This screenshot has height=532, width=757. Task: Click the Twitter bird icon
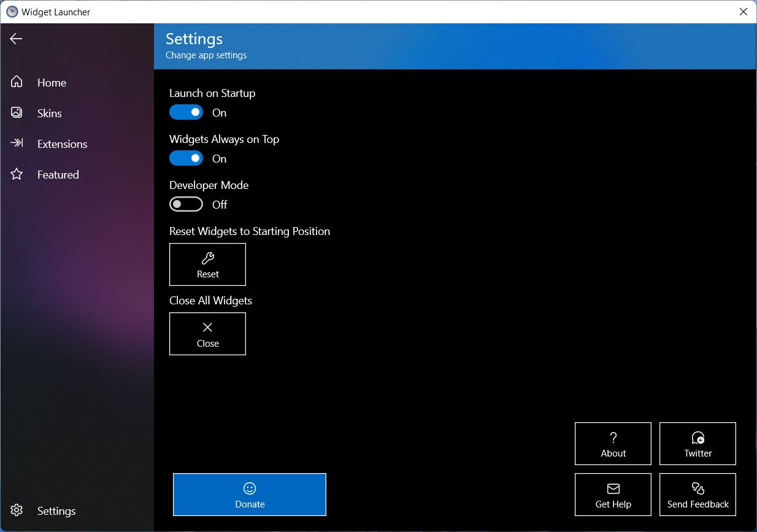click(x=697, y=438)
